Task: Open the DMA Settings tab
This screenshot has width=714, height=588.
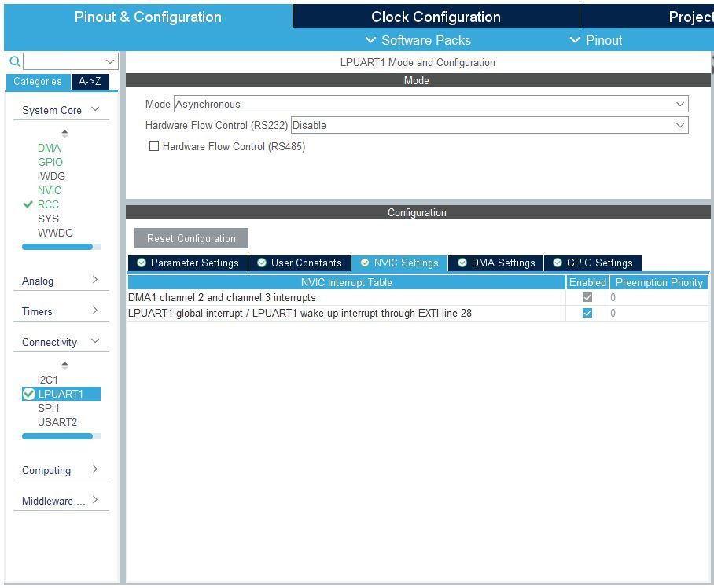Action: pos(496,263)
